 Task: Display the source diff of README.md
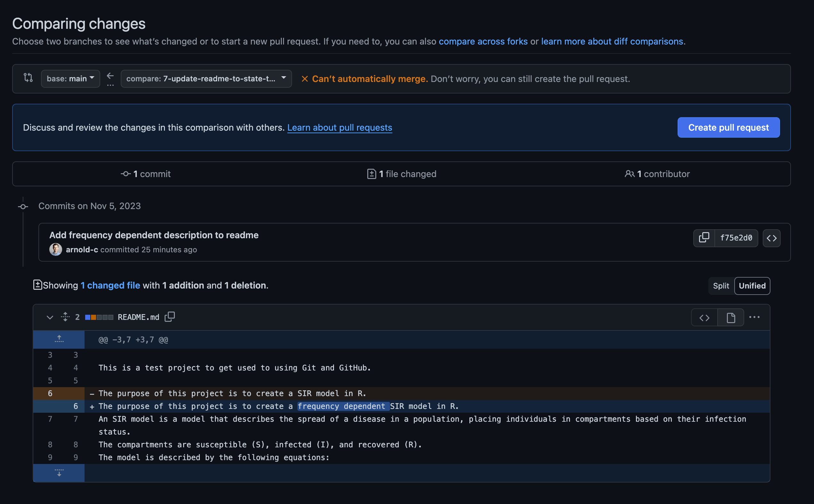click(704, 317)
